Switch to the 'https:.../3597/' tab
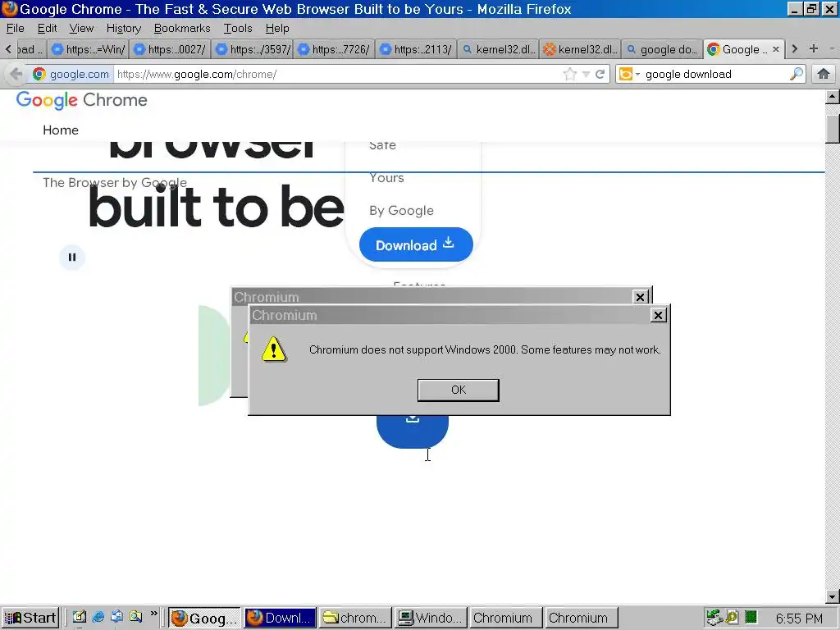Screen dimensions: 840x630 (x=252, y=49)
